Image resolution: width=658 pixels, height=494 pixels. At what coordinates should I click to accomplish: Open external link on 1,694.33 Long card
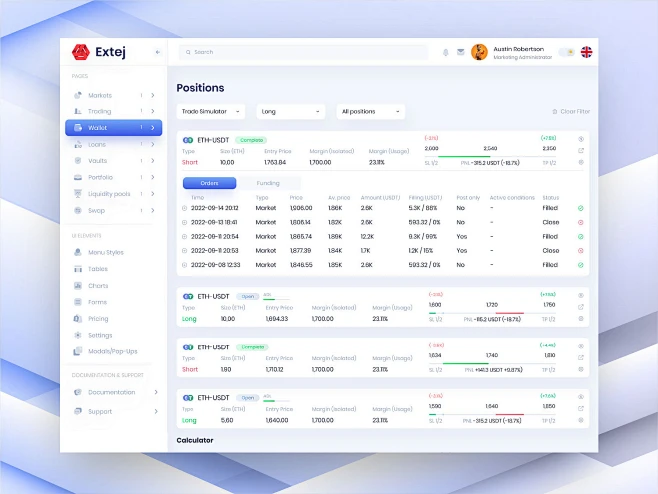tap(581, 307)
